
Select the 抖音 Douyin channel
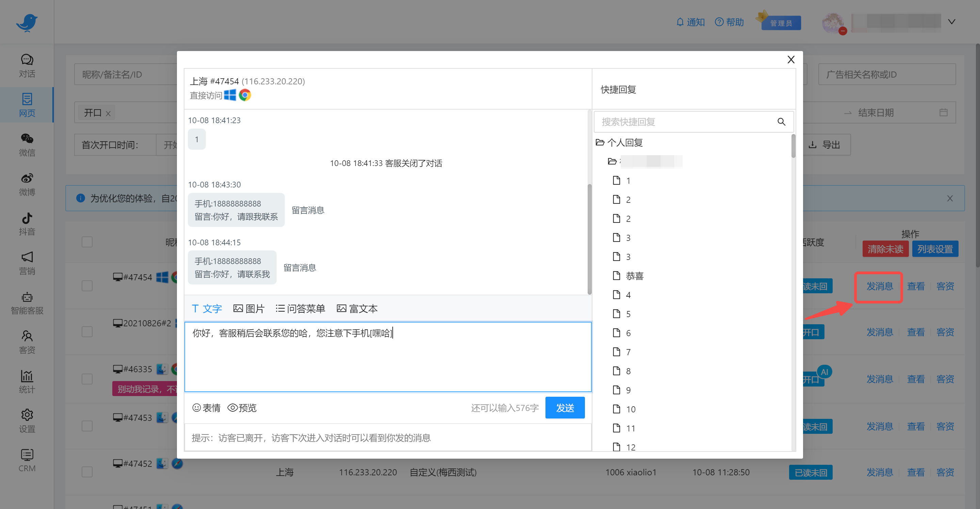[x=27, y=224]
